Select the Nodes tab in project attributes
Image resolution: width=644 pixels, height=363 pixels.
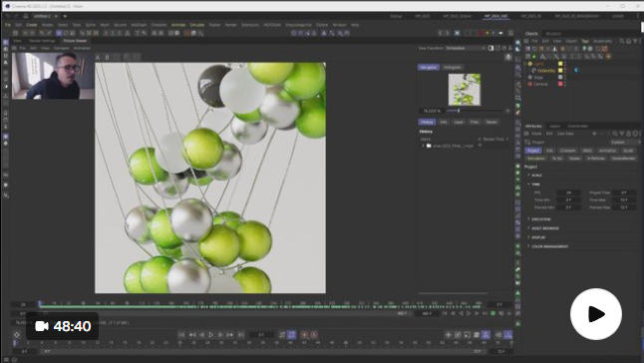click(x=574, y=159)
